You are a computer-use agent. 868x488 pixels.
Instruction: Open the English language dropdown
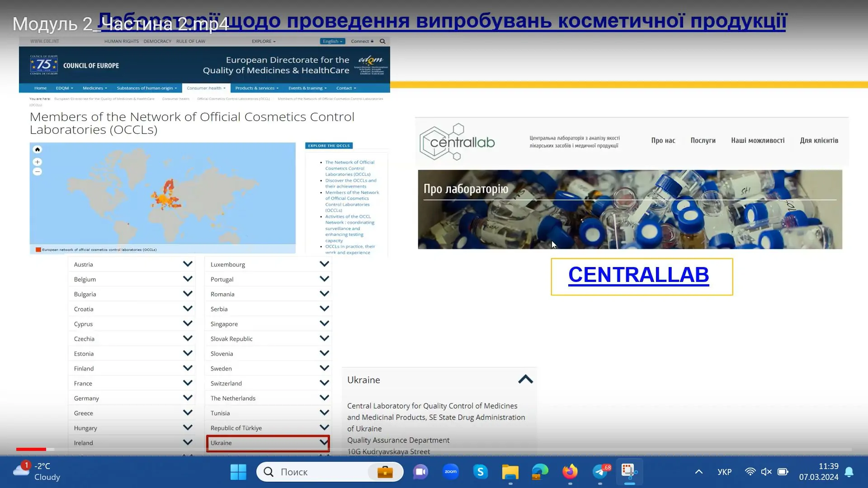[332, 41]
